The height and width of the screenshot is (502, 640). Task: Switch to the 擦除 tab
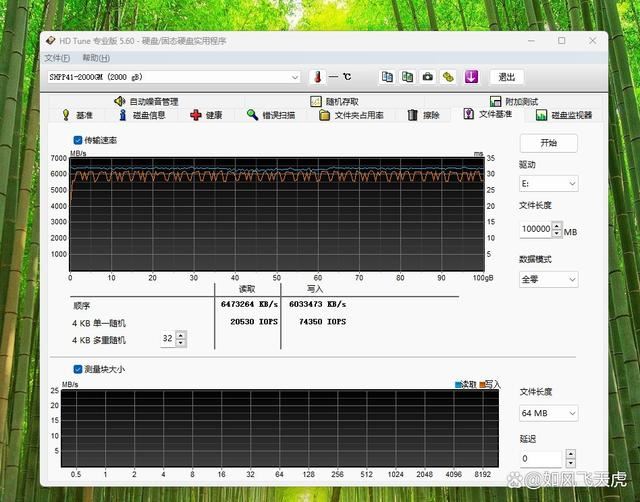424,115
